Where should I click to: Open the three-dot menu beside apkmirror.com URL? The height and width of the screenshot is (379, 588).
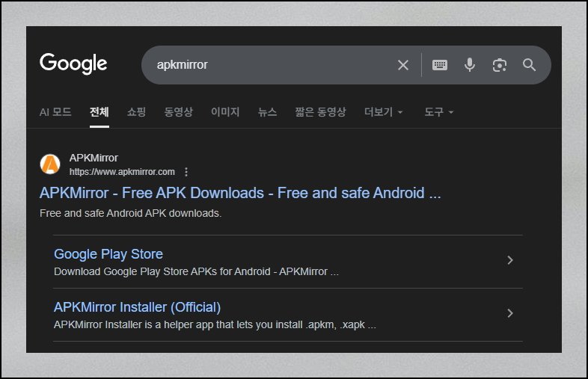click(186, 172)
